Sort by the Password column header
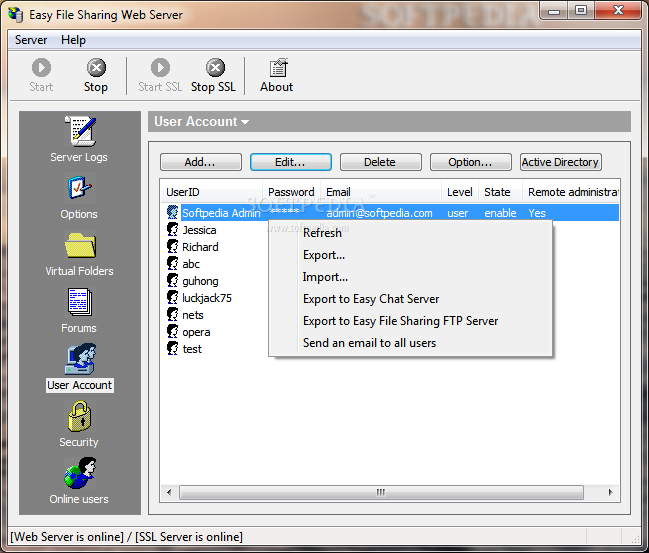This screenshot has width=649, height=553. [291, 192]
